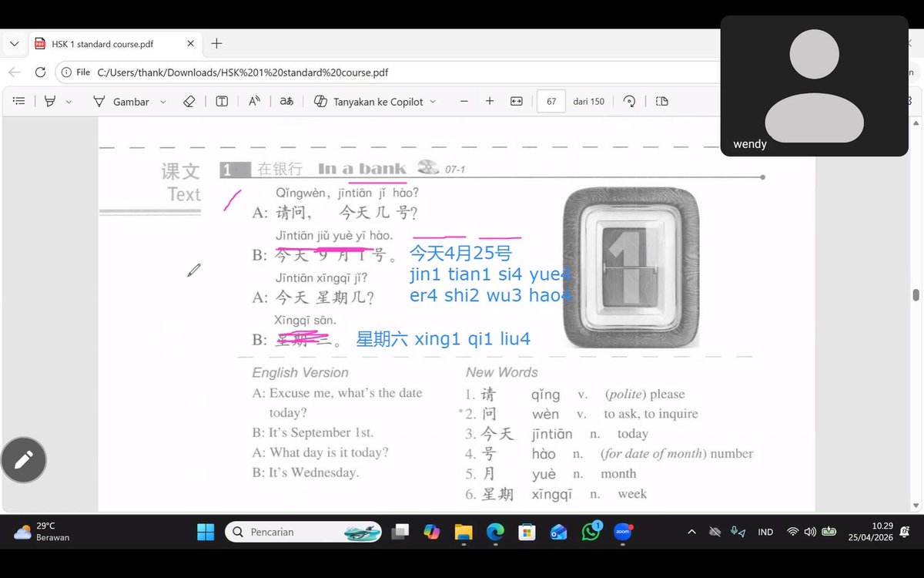The height and width of the screenshot is (578, 924).
Task: Click the Translate icon
Action: click(x=286, y=101)
